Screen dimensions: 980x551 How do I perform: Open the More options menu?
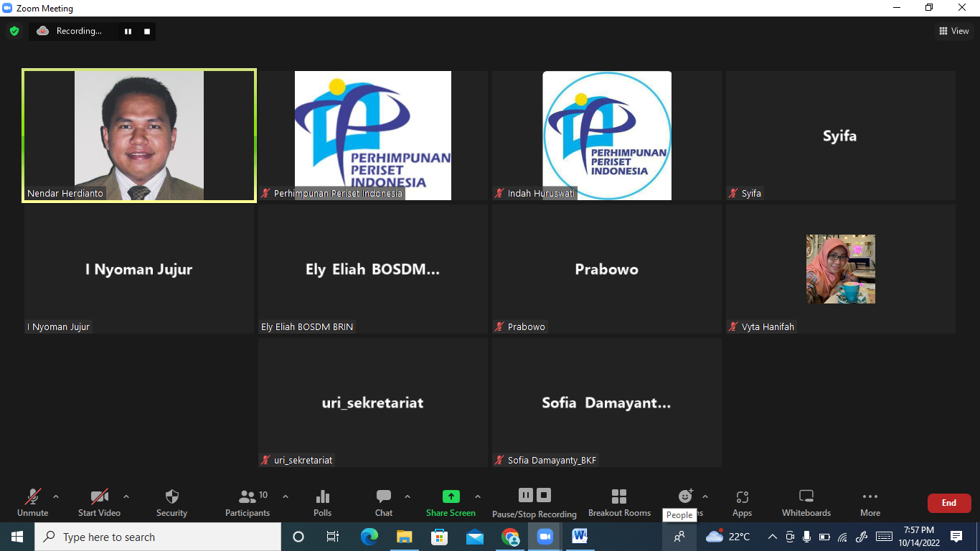[x=870, y=503]
